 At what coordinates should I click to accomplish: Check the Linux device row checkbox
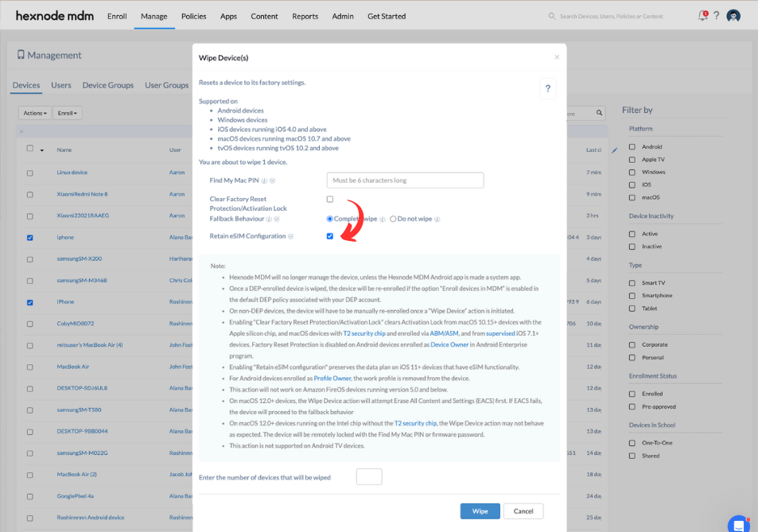(x=30, y=173)
